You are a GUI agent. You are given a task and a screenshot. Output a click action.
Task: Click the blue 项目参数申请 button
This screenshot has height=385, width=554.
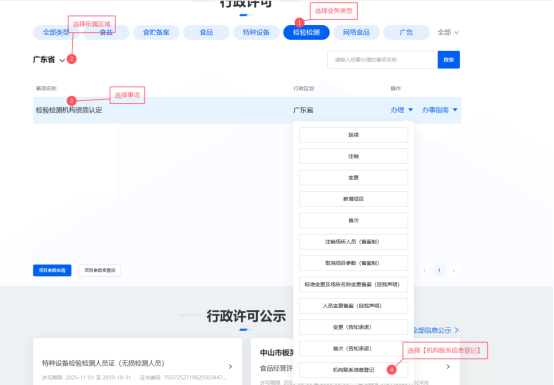[x=52, y=270]
